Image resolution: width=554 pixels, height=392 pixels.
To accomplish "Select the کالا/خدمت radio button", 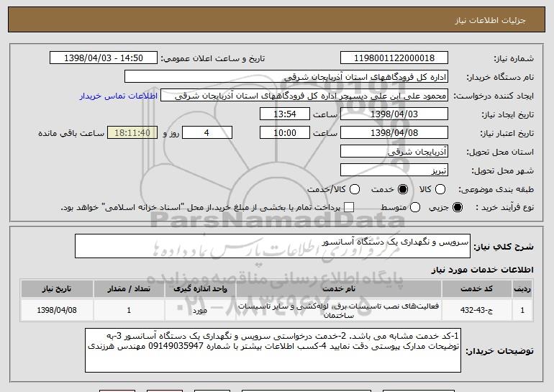I will coord(355,189).
